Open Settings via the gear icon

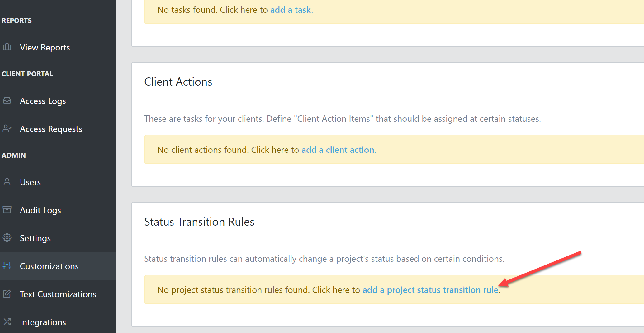point(7,238)
